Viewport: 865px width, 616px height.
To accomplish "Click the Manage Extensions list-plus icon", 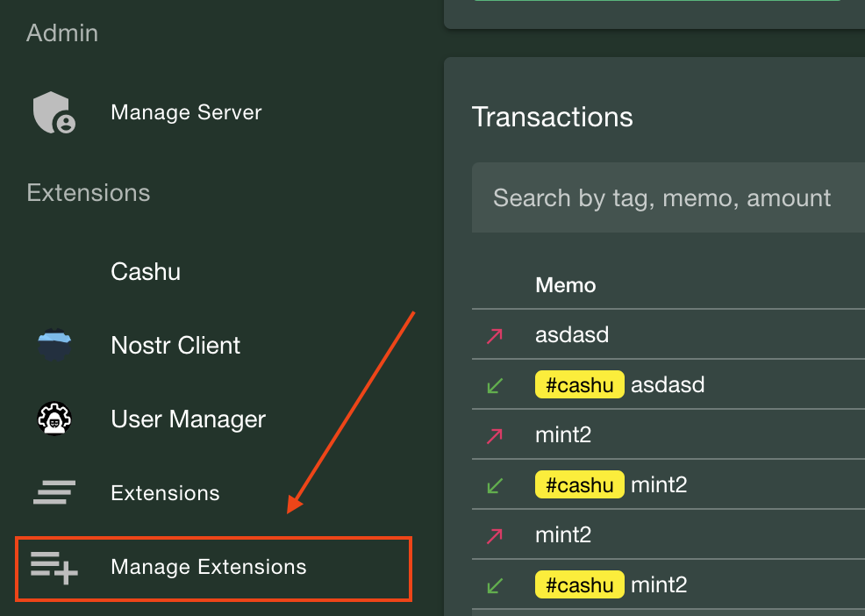I will [54, 567].
